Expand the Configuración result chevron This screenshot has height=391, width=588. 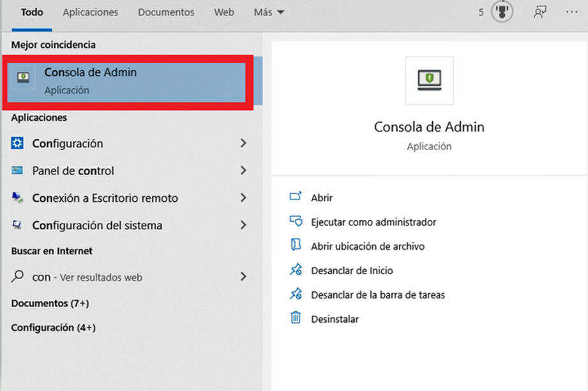coord(243,143)
